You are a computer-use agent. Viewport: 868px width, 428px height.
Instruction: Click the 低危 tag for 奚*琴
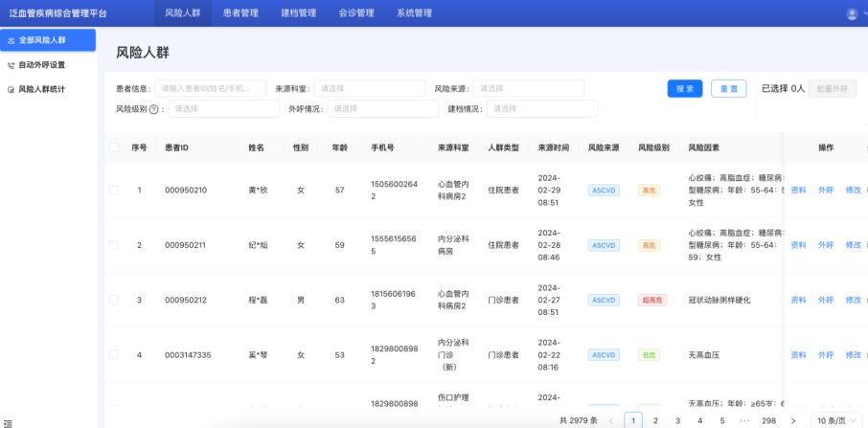tap(649, 355)
